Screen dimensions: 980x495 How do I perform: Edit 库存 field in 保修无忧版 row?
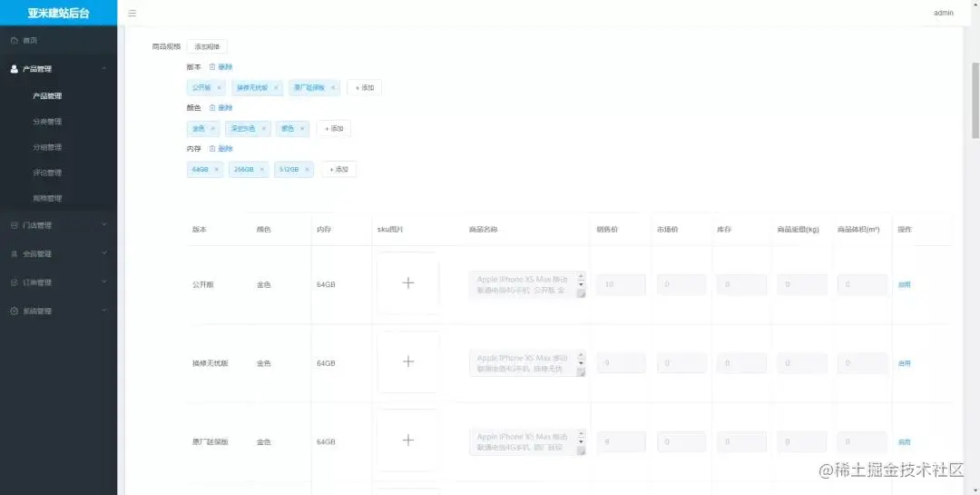pos(742,363)
